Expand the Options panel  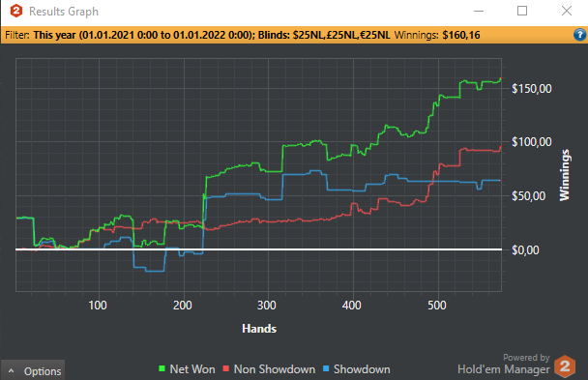[x=33, y=371]
